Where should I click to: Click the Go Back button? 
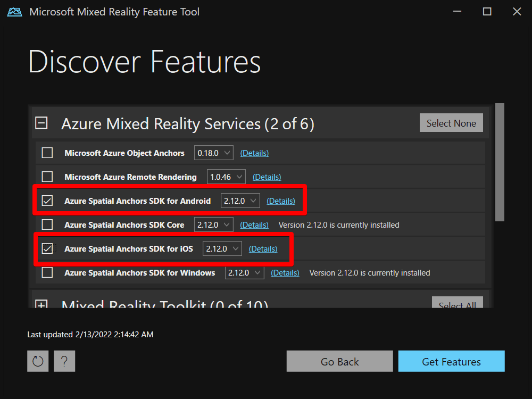(x=339, y=361)
